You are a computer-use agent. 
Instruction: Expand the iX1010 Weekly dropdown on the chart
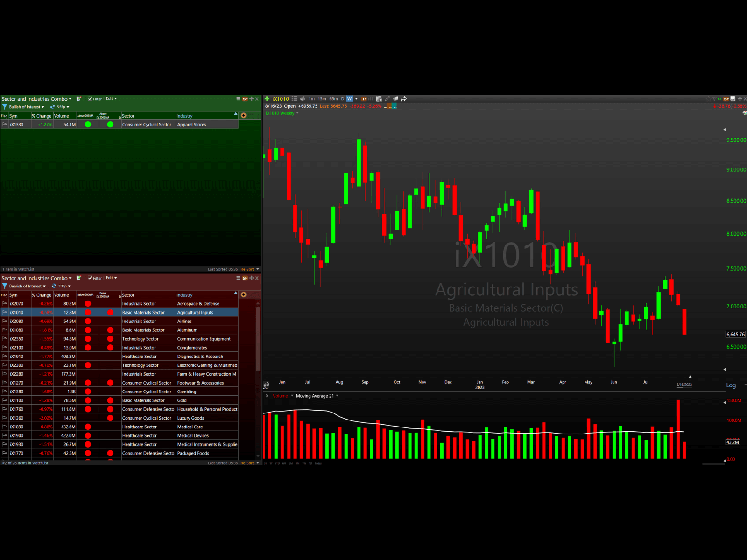point(297,113)
